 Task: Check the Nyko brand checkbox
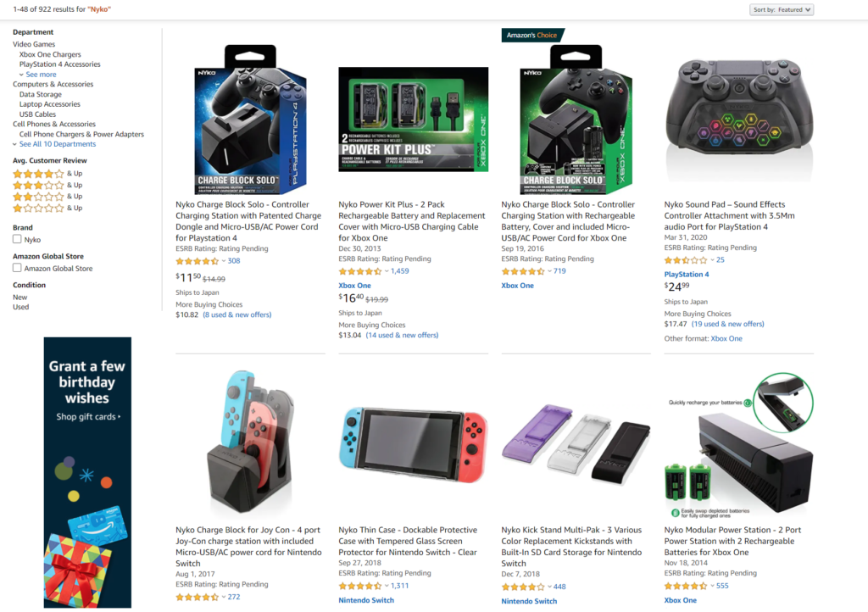click(x=17, y=239)
